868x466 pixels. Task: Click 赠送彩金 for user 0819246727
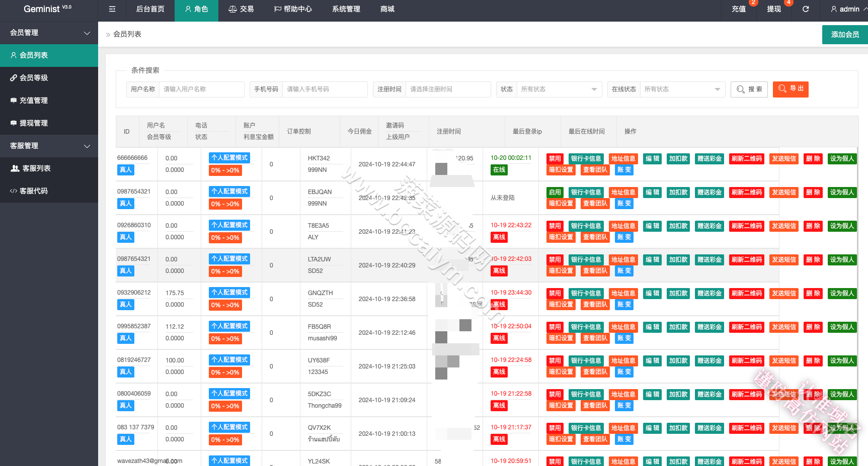(x=709, y=361)
